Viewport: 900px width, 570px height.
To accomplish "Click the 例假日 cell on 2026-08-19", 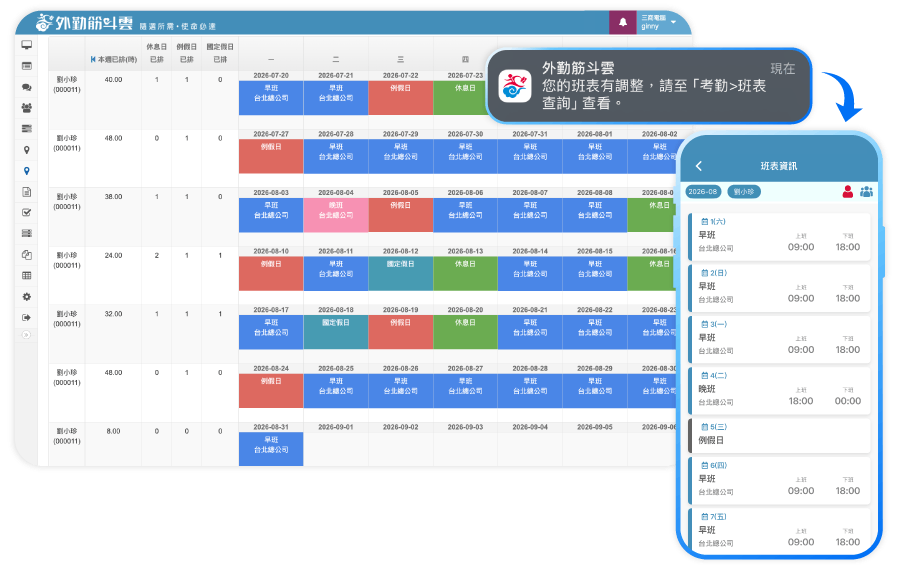I will (401, 332).
